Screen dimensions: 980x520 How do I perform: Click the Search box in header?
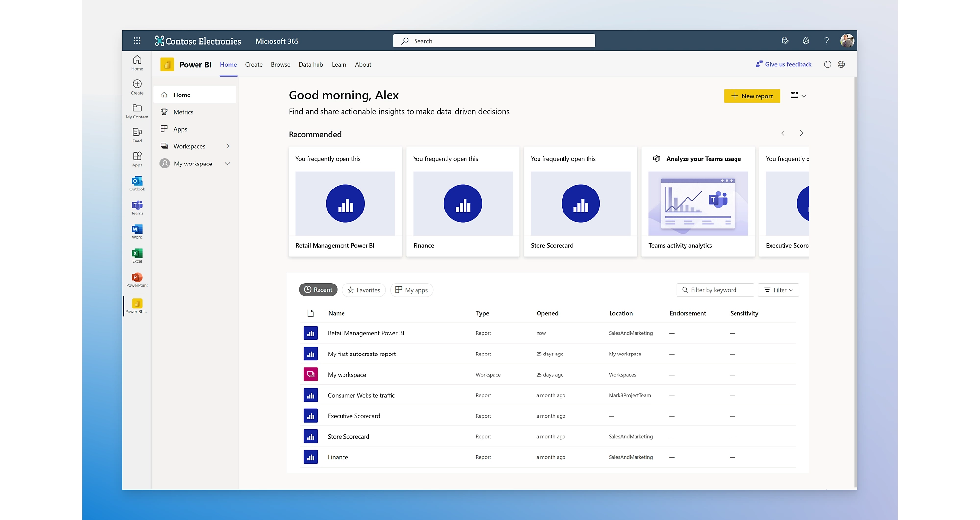494,41
